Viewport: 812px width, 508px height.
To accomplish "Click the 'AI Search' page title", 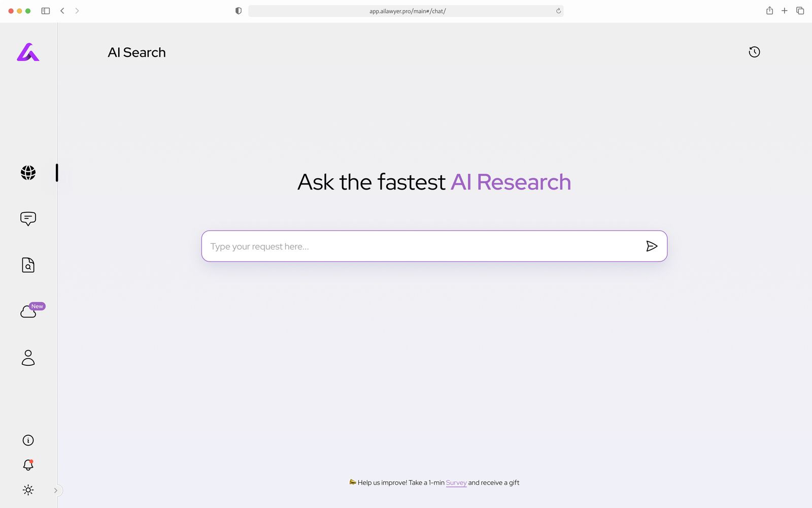I will point(137,52).
